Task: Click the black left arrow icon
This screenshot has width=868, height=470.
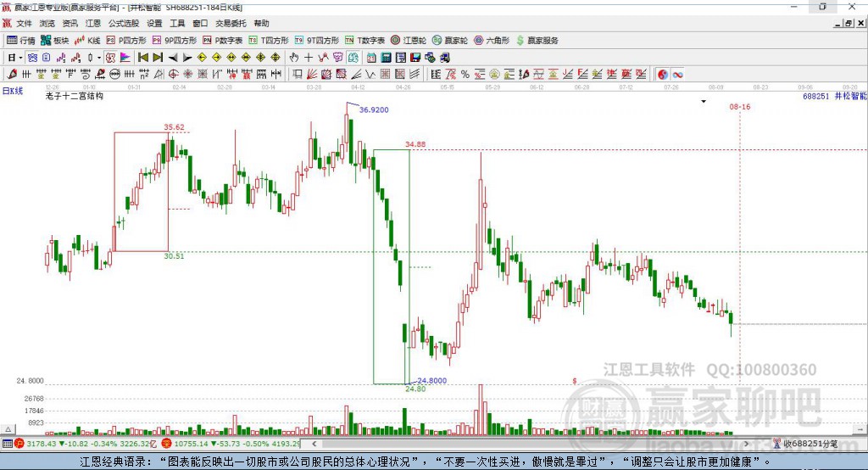Action: (x=173, y=58)
